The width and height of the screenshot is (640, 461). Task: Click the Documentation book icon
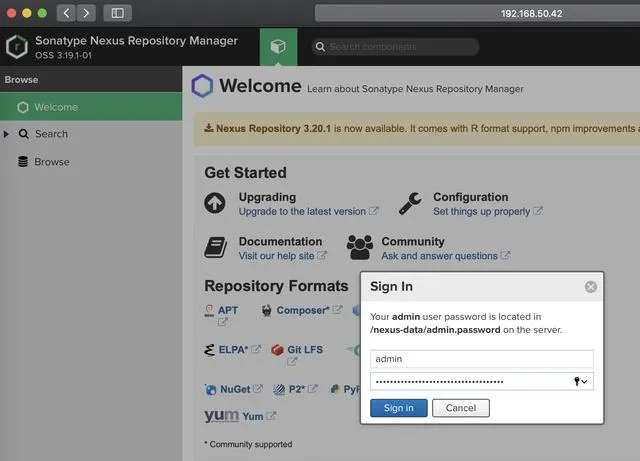216,247
